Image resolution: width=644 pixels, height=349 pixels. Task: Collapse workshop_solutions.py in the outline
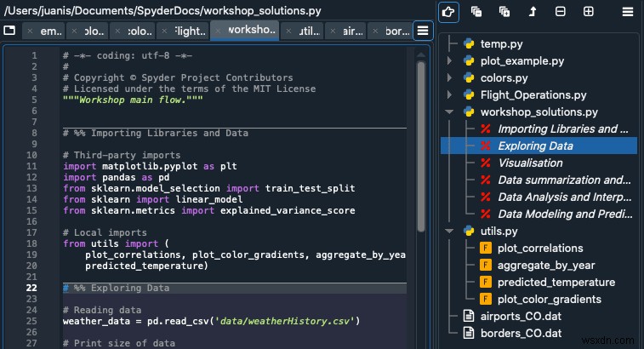coord(449,112)
